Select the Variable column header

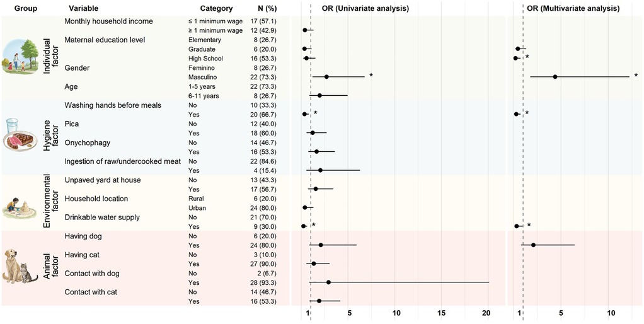pos(82,9)
